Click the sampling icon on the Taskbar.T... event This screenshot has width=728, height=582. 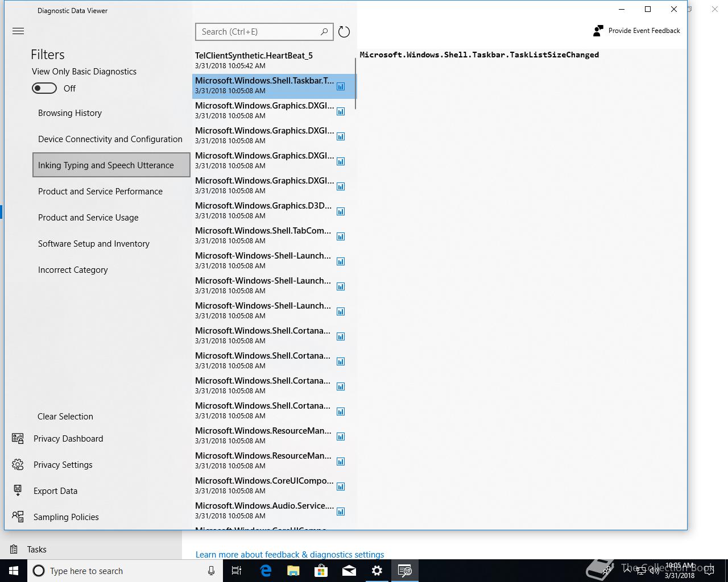(341, 86)
